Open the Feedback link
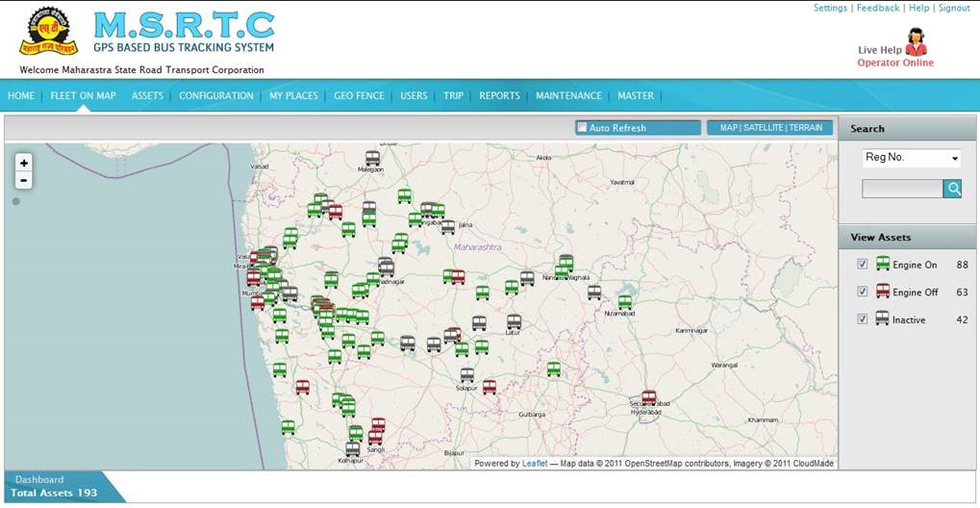Viewport: 980px width, 508px height. coord(878,8)
